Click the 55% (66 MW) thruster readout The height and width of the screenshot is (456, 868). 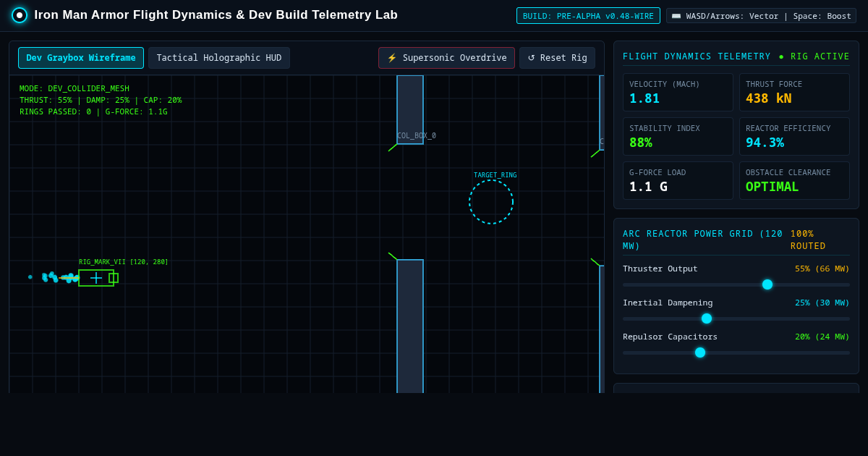[822, 269]
